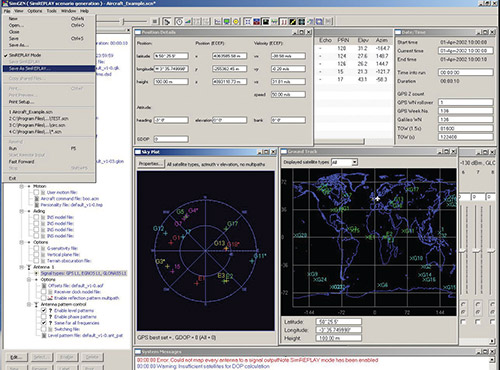The height and width of the screenshot is (370, 500).
Task: Tick the User motion file checkbox
Action: 36,193
